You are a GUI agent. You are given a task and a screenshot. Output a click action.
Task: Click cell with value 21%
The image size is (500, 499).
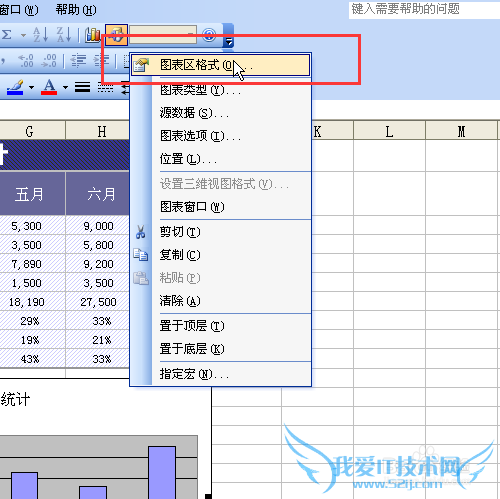pos(98,340)
